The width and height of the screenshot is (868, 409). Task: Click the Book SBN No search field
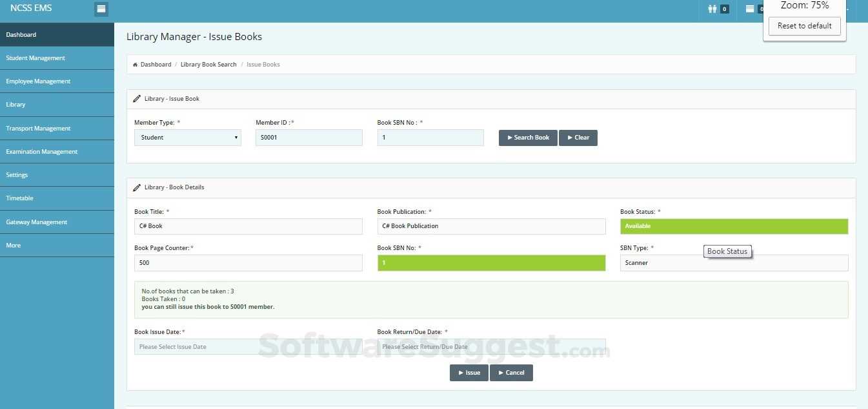click(430, 138)
